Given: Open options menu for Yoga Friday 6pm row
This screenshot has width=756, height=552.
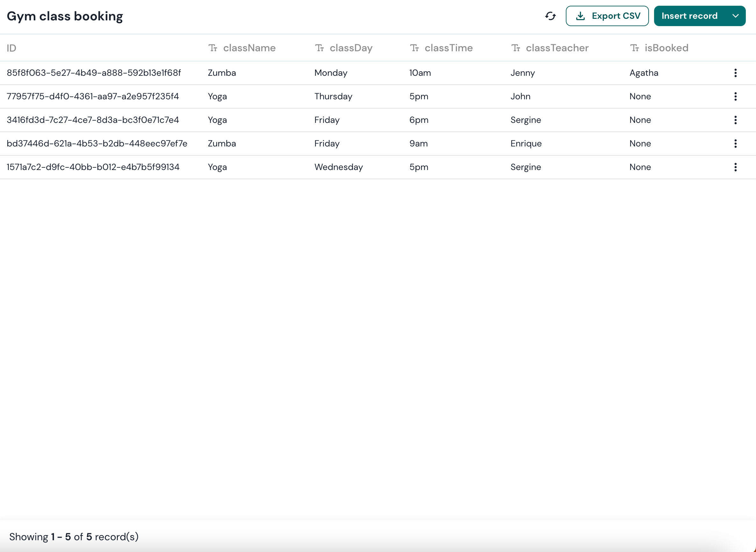Looking at the screenshot, I should coord(735,120).
